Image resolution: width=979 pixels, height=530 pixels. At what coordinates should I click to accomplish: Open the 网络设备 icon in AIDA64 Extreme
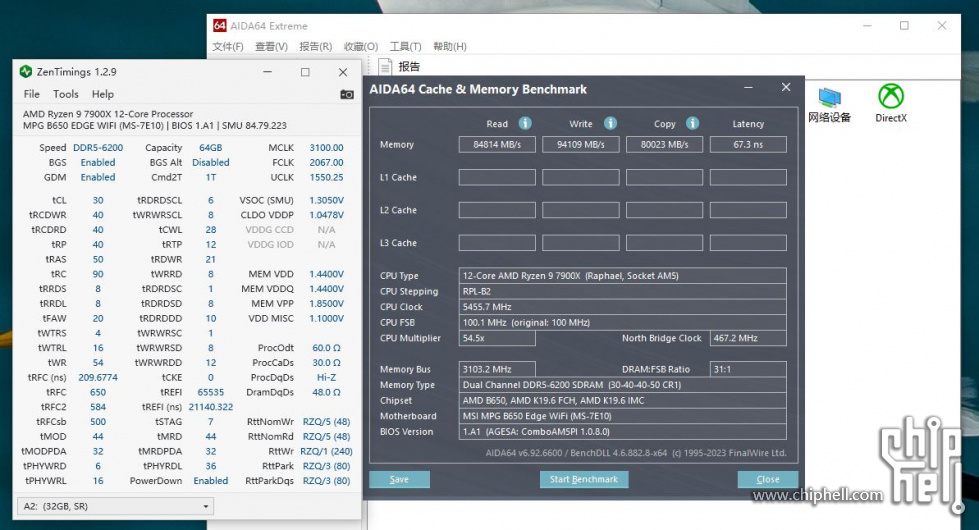click(x=829, y=105)
